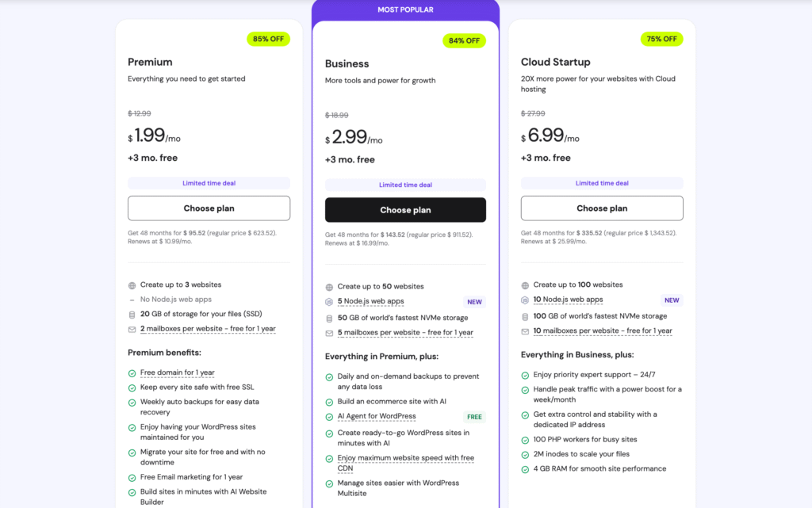
Task: Choose plan for the Business tier
Action: pos(405,209)
